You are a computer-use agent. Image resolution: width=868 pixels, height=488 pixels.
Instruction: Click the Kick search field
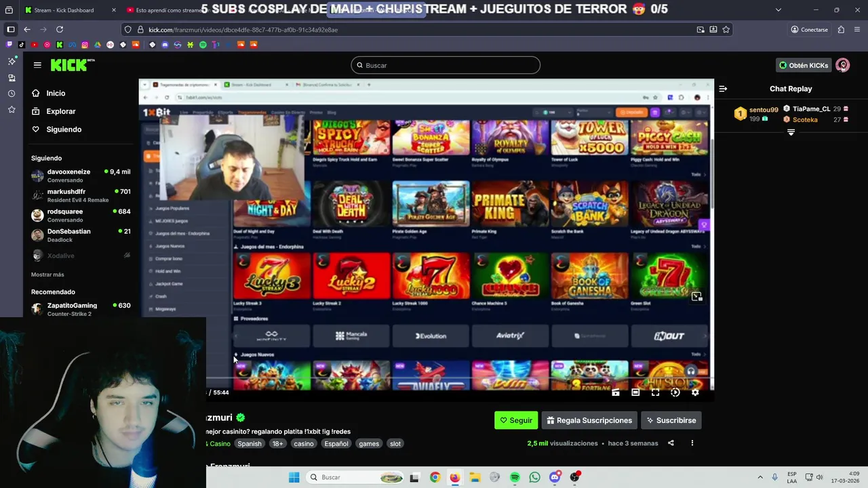446,65
